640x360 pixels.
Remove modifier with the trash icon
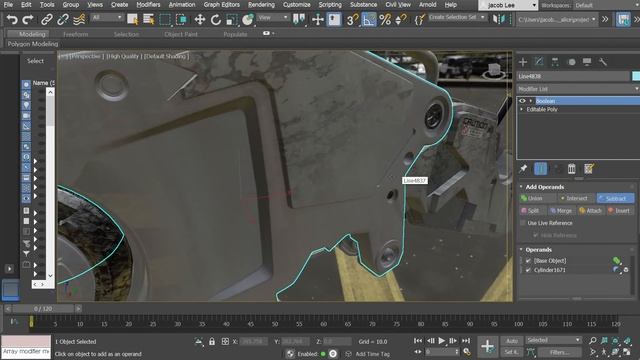(x=571, y=169)
